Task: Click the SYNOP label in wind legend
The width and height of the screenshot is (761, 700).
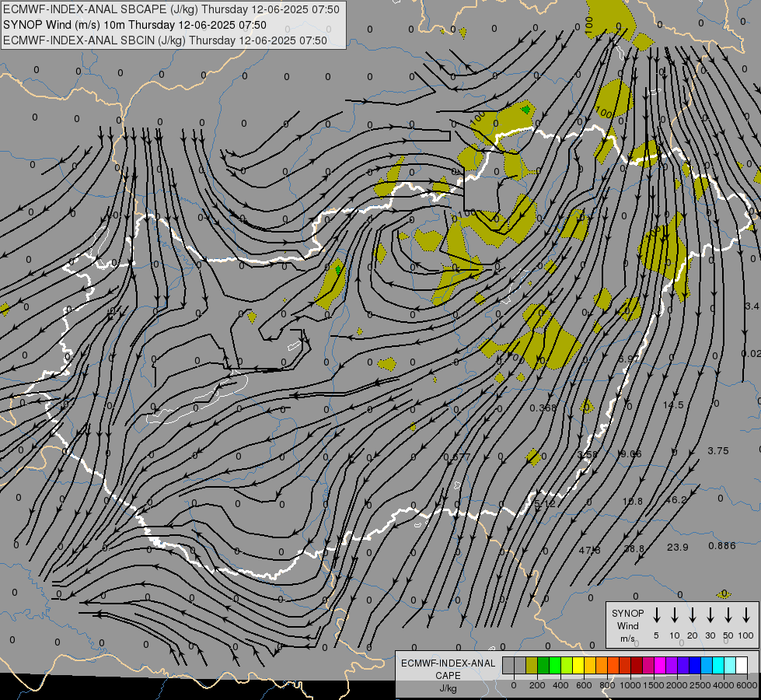Action: (x=627, y=614)
